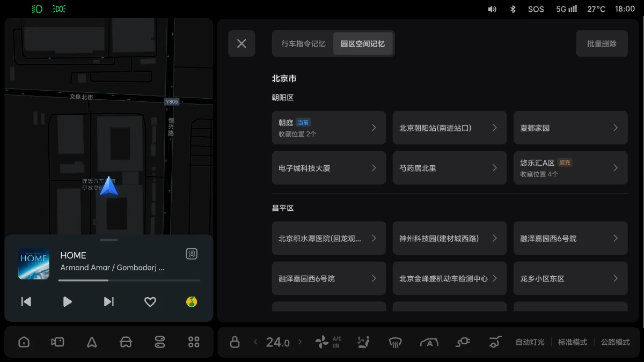Tap the trailer hook icon
644x362 pixels.
pos(495,342)
